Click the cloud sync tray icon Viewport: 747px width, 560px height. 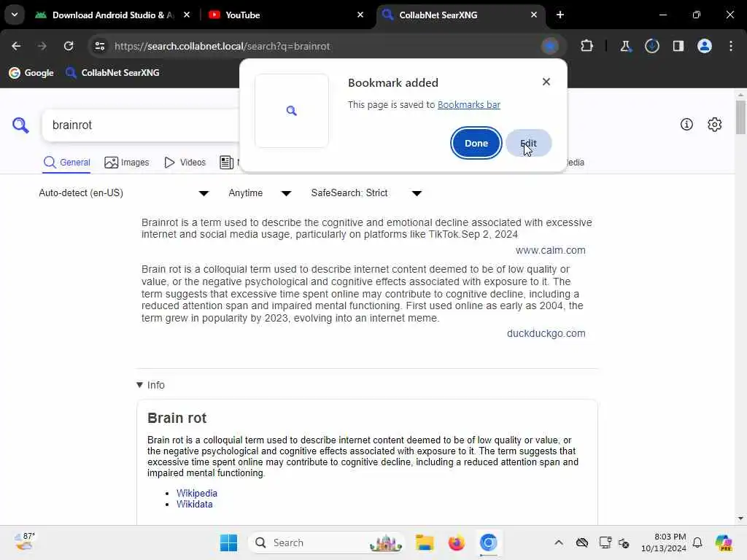pos(581,542)
